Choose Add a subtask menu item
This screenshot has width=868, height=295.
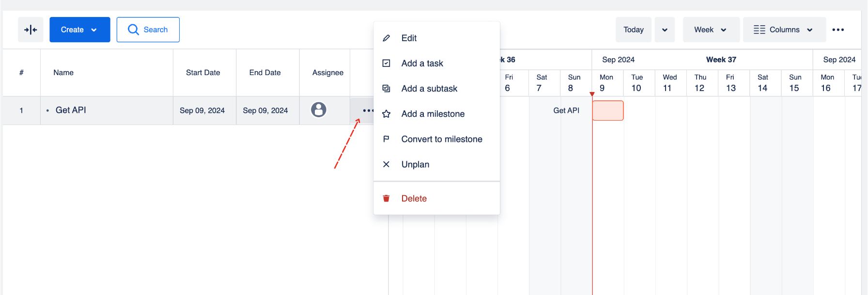429,89
